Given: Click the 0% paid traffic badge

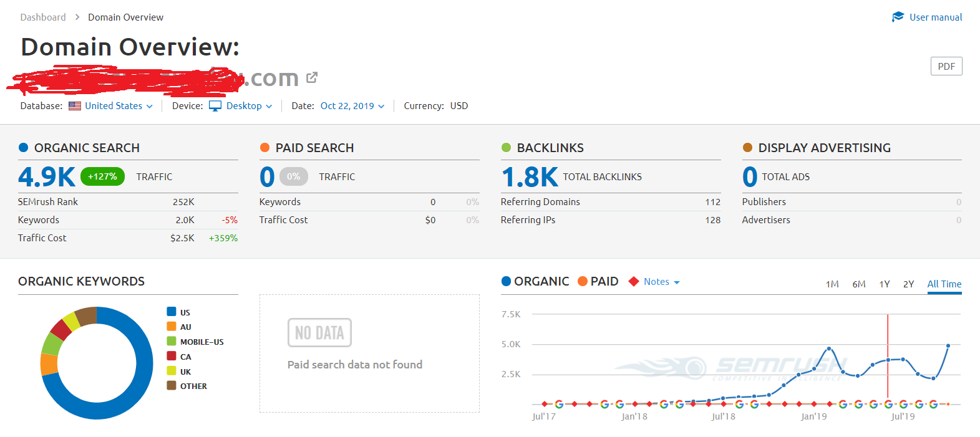Looking at the screenshot, I should (293, 176).
